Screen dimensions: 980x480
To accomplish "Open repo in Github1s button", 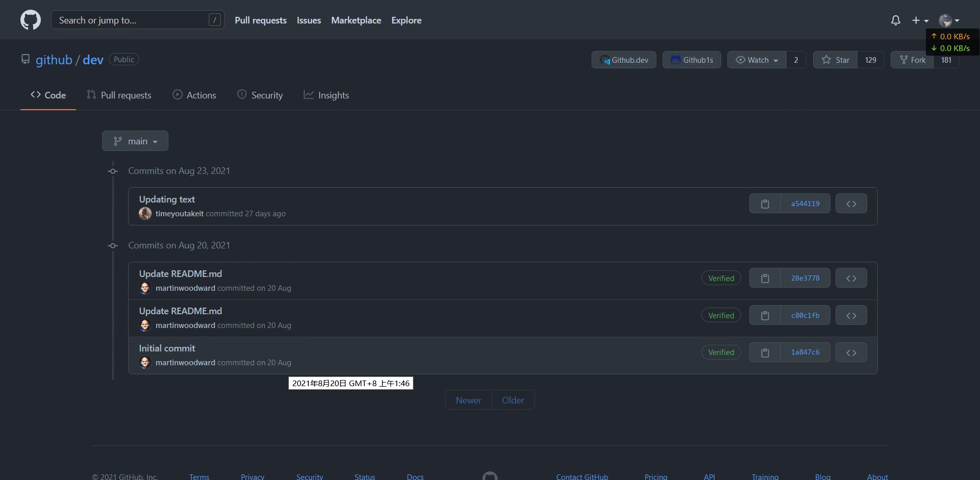I will click(x=692, y=60).
